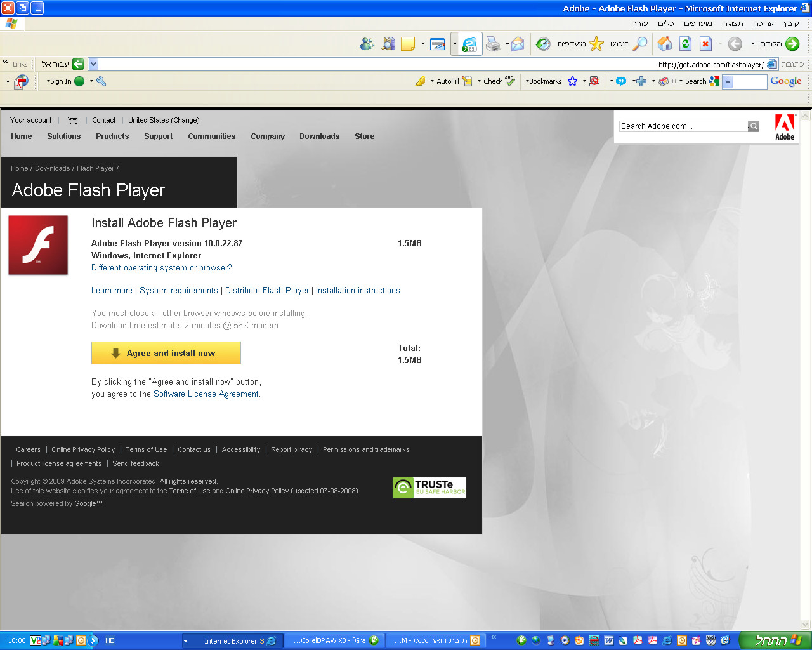
Task: Open the Products navigation item
Action: (x=112, y=136)
